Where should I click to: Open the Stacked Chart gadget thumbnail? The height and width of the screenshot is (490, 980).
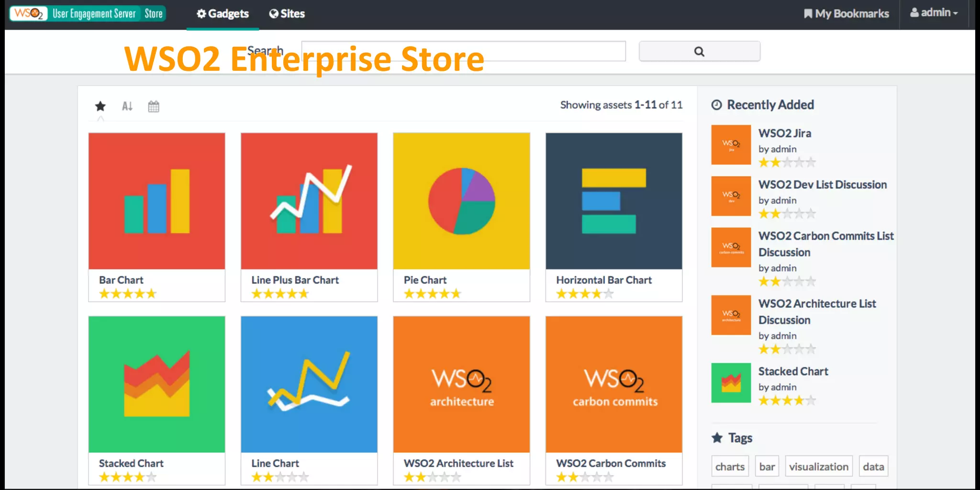156,384
